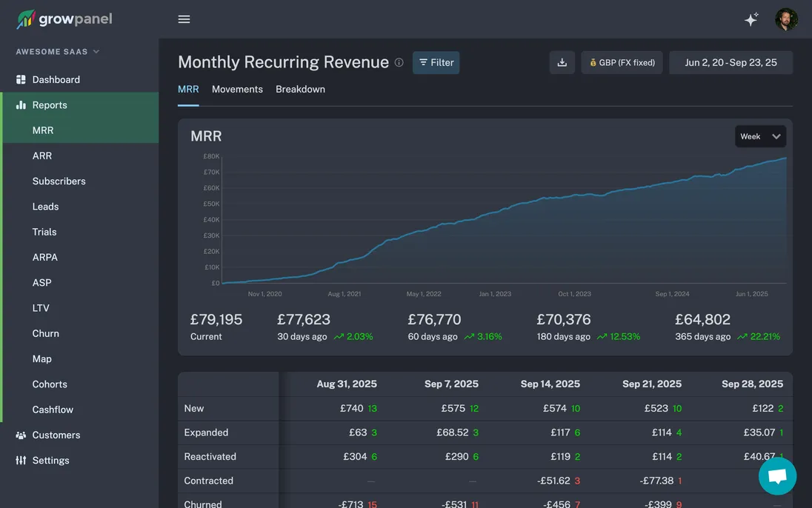812x508 pixels.
Task: Collapse the Reports sidebar section
Action: [x=50, y=105]
